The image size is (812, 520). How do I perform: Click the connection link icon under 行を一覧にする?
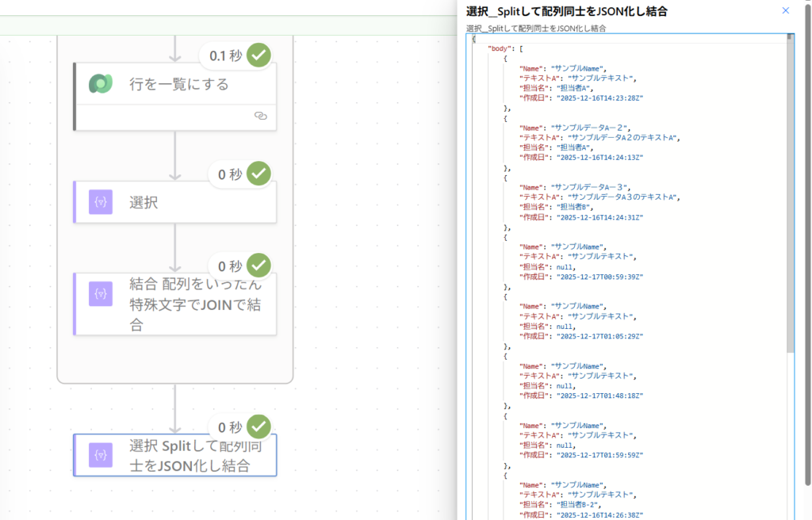(x=260, y=116)
